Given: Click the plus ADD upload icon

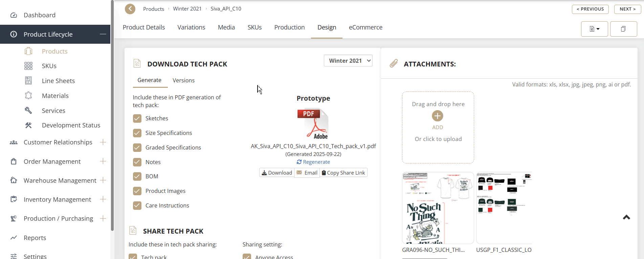Looking at the screenshot, I should [x=437, y=116].
